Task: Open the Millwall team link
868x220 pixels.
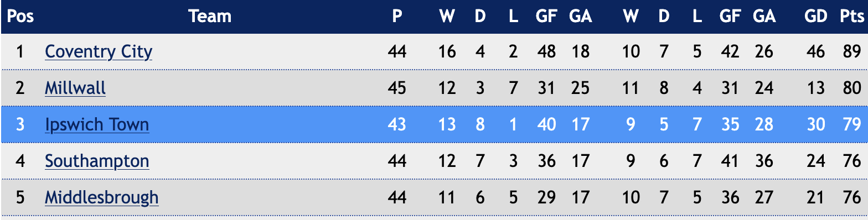Action: point(75,88)
